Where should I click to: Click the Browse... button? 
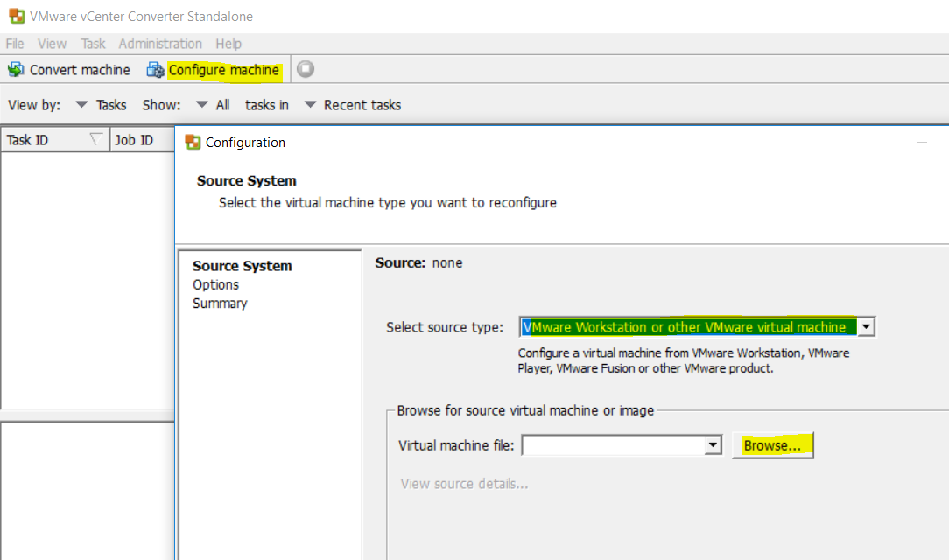coord(772,445)
